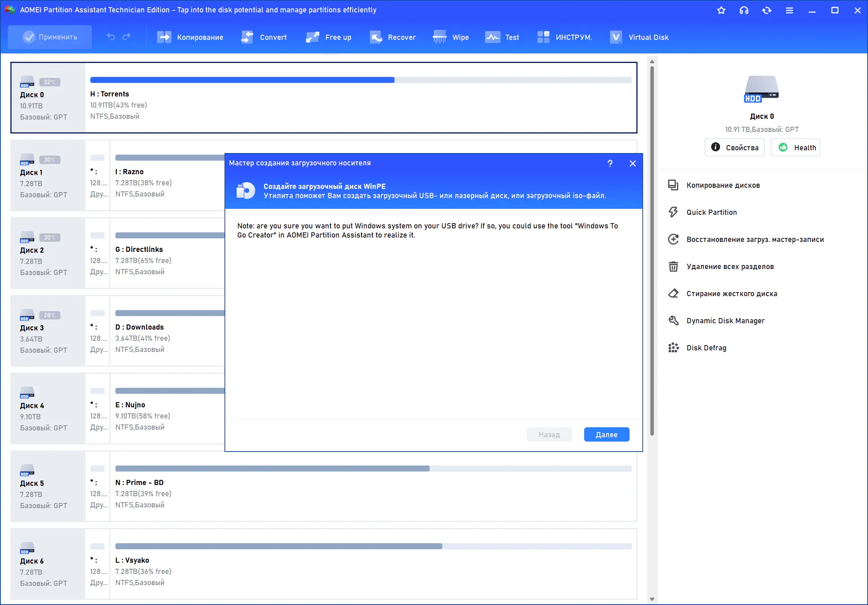Close the bootable media wizard dialog
Viewport: 868px width, 605px height.
tap(632, 163)
